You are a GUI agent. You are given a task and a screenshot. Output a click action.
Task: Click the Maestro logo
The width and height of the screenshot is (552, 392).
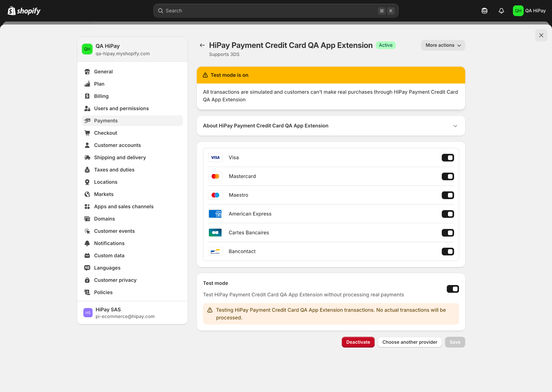pos(215,195)
